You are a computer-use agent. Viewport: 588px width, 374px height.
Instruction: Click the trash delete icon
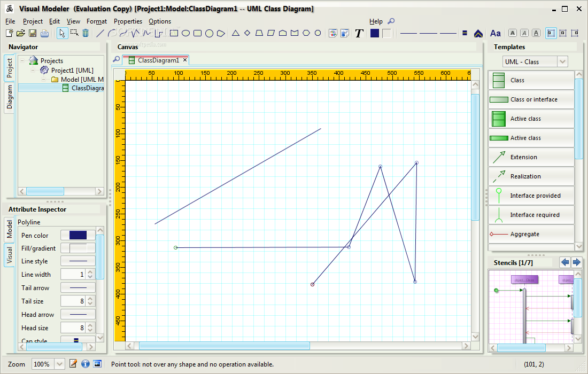pos(86,33)
